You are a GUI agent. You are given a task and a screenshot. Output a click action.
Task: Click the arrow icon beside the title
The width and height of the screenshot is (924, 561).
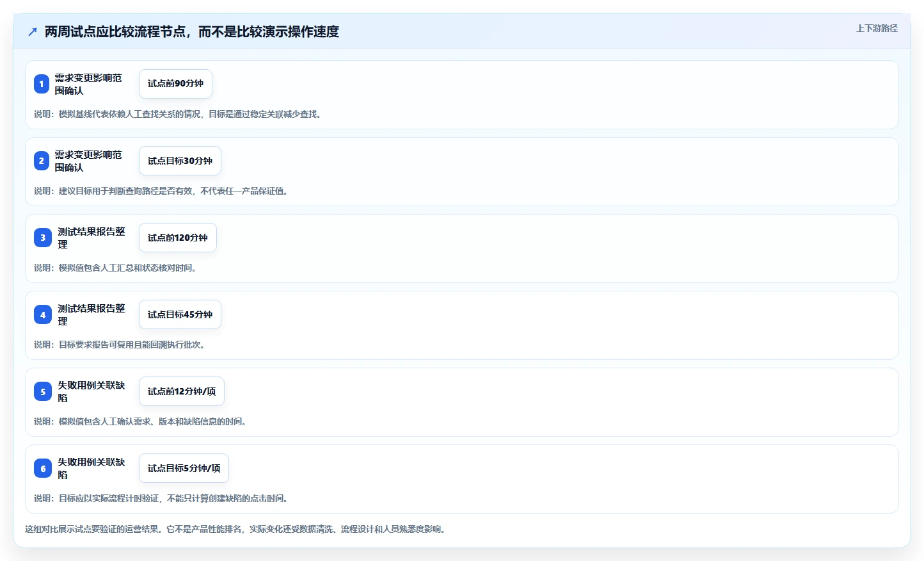pos(33,31)
